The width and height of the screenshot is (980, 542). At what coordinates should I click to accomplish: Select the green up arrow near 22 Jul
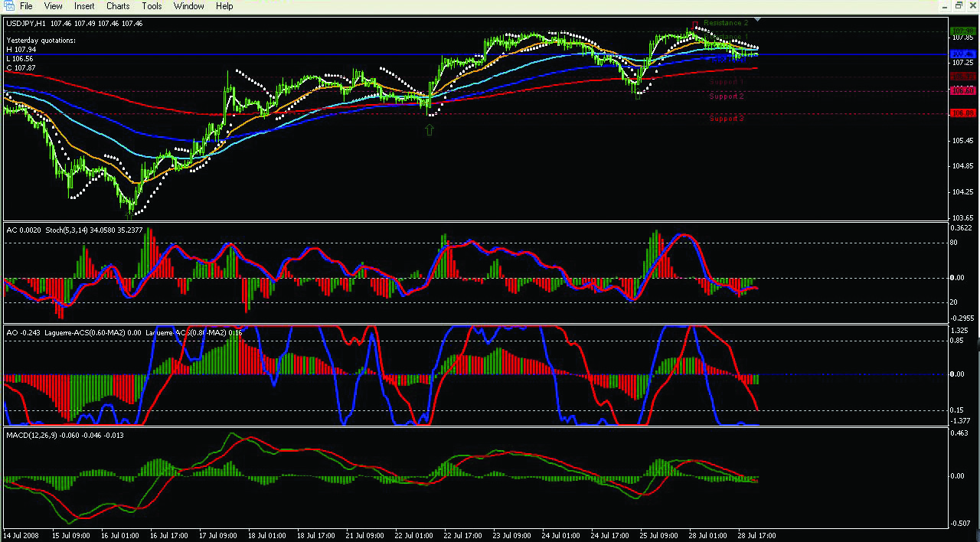[429, 130]
